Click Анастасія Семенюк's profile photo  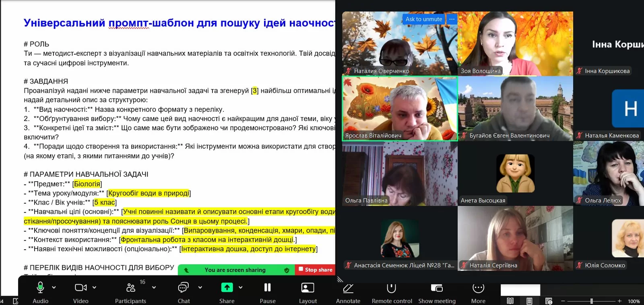tap(400, 238)
